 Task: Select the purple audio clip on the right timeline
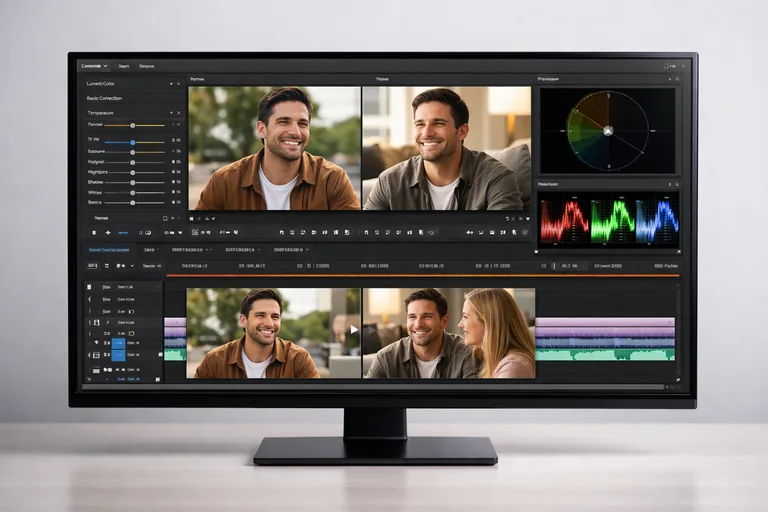pos(605,323)
